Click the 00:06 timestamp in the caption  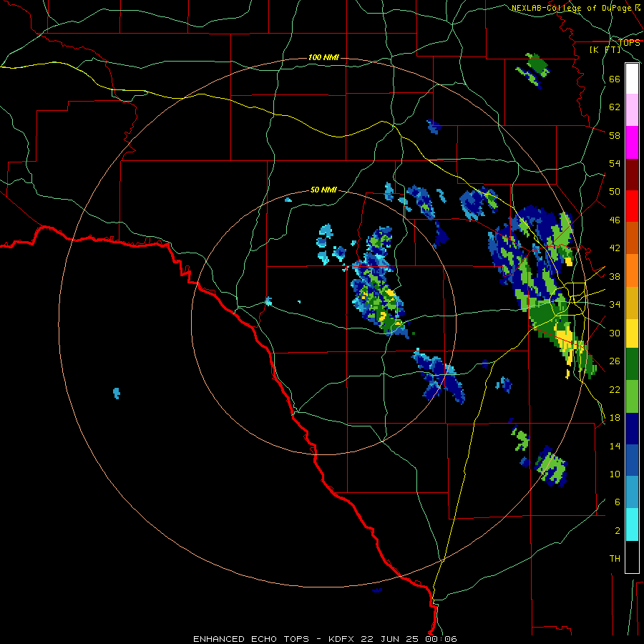[441, 639]
